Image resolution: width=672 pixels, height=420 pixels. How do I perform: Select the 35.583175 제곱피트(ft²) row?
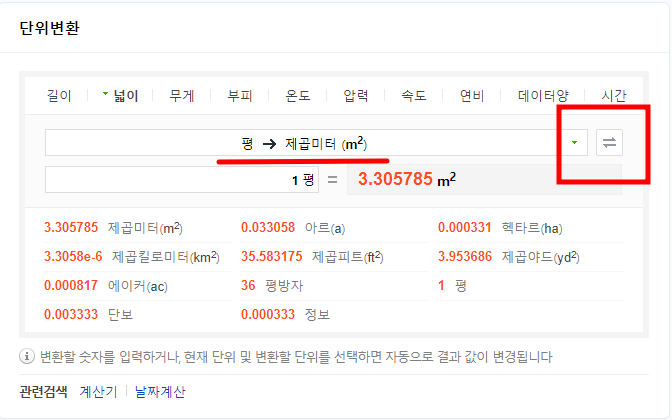coord(334,257)
